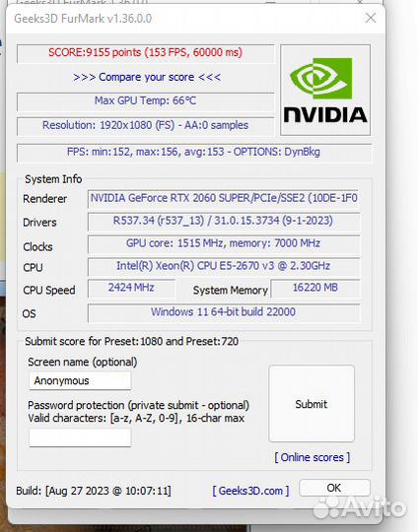This screenshot has width=418, height=532.
Task: Confirm the dialog with OK
Action: coord(334,488)
